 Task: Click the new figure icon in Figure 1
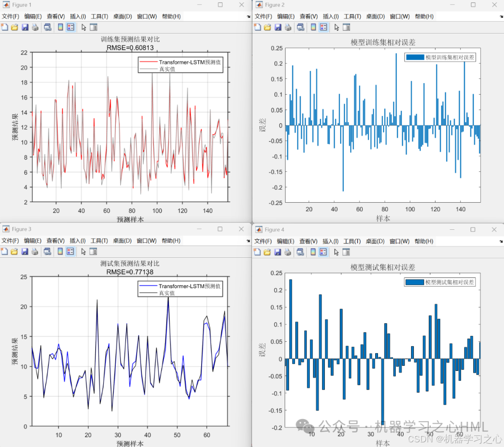tap(5, 27)
